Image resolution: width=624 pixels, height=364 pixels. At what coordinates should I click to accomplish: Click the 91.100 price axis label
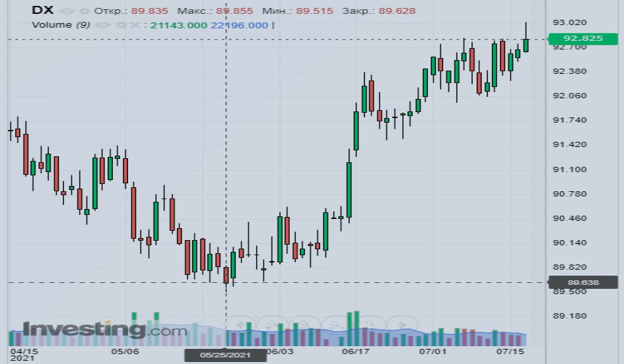[569, 169]
